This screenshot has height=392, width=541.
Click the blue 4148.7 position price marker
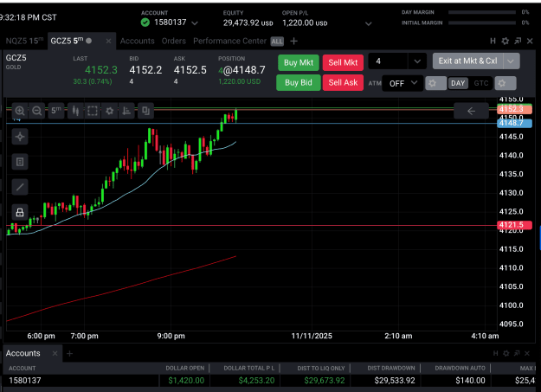pyautogui.click(x=514, y=123)
